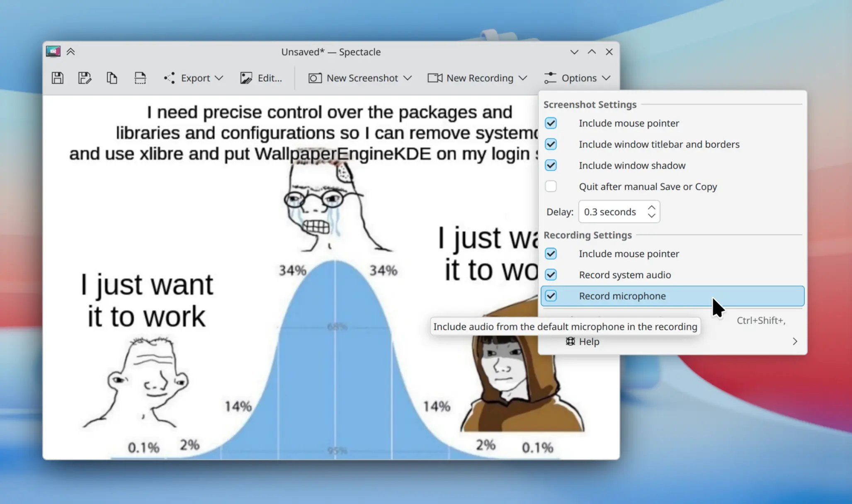
Task: Increase the Delay value using up arrow
Action: click(651, 207)
